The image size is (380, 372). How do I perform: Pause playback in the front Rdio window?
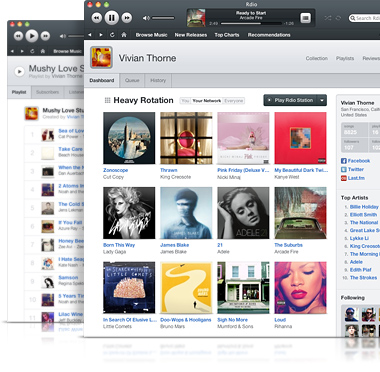(x=112, y=18)
